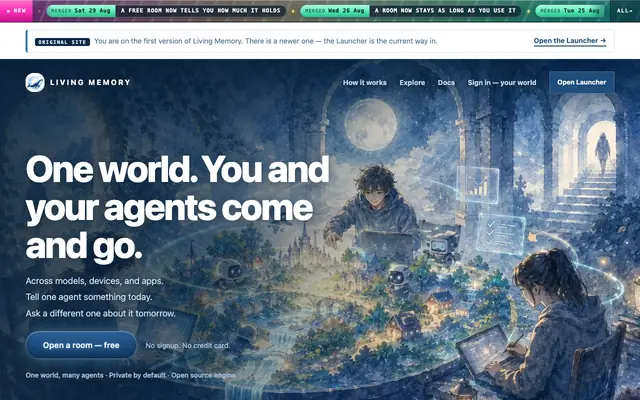This screenshot has width=640, height=400.
Task: Select the MERGED Sat 29 Aug badge
Action: 81,11
